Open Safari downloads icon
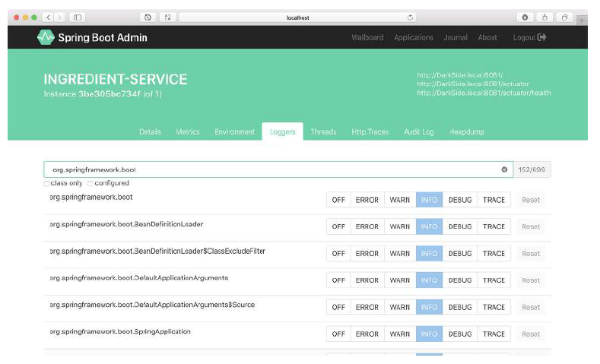600x364 pixels. click(525, 17)
